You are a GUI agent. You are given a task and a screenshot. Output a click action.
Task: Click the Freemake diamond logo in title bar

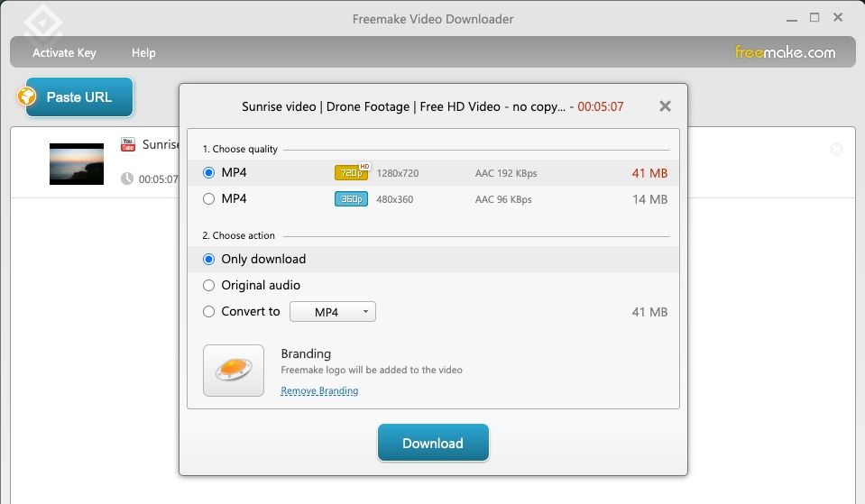pos(43,23)
